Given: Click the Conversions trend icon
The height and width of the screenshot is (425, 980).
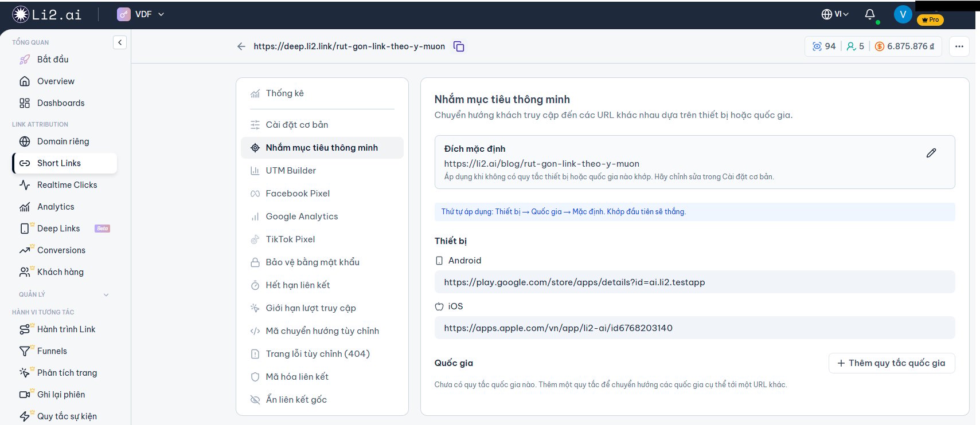Looking at the screenshot, I should pos(25,250).
